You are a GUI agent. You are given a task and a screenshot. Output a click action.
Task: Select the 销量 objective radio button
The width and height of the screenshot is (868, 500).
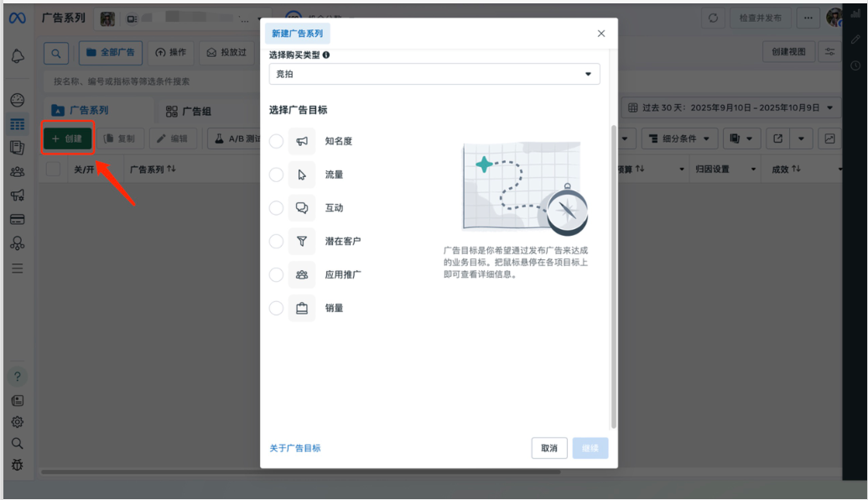point(277,308)
